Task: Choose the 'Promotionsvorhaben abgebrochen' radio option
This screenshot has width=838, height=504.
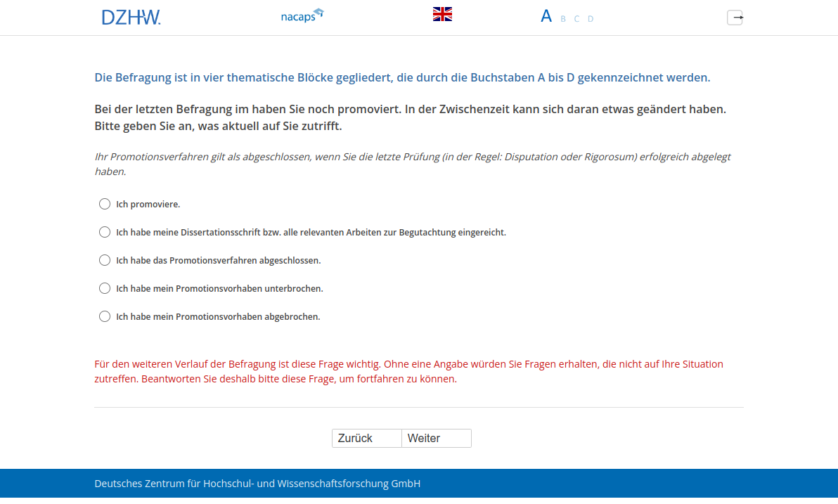Action: (105, 316)
